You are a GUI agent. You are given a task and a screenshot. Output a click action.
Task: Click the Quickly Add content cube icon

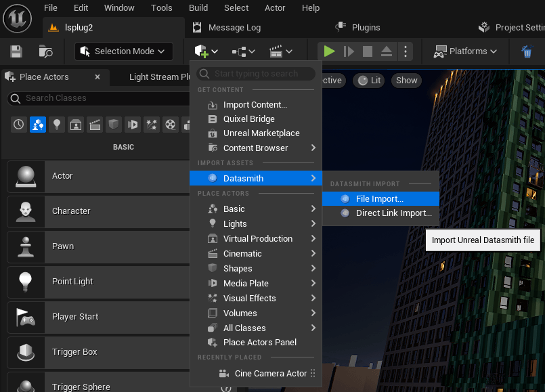tap(201, 51)
